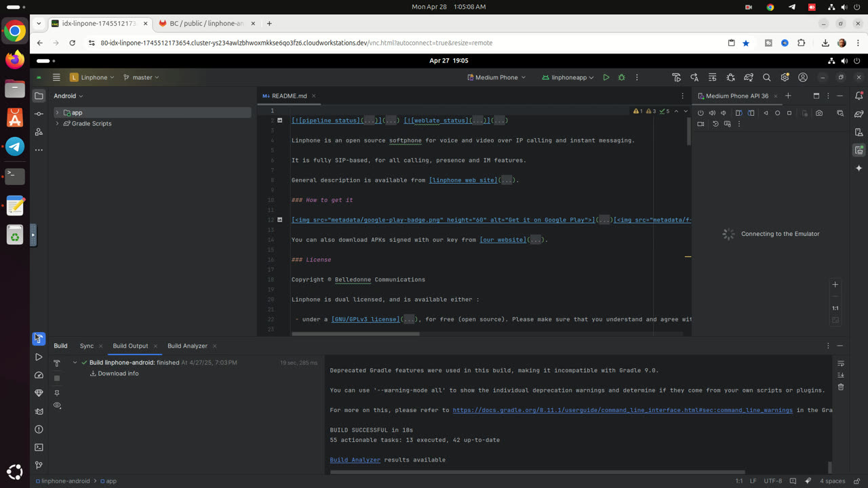Click emulator power button icon

coord(701,113)
